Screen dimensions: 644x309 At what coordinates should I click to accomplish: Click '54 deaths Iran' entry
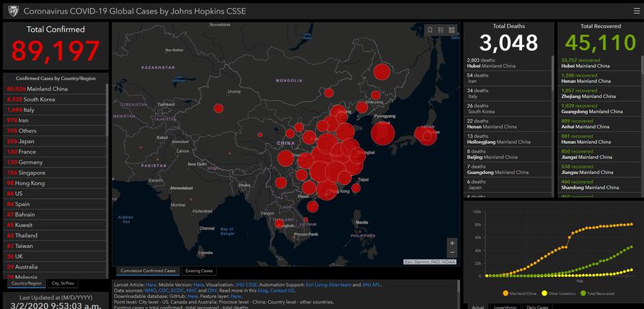pos(508,78)
